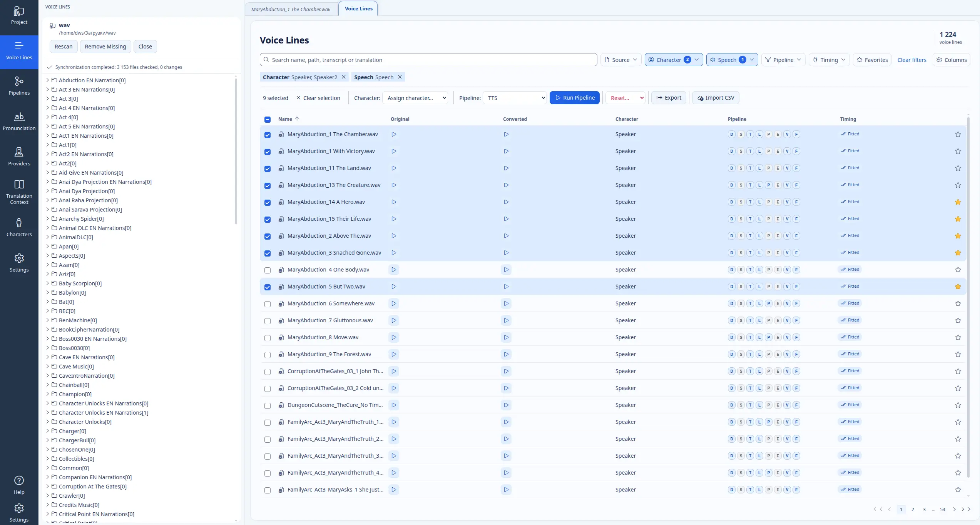Open the Characters sidebar section
Image resolution: width=980 pixels, height=525 pixels.
(x=19, y=227)
